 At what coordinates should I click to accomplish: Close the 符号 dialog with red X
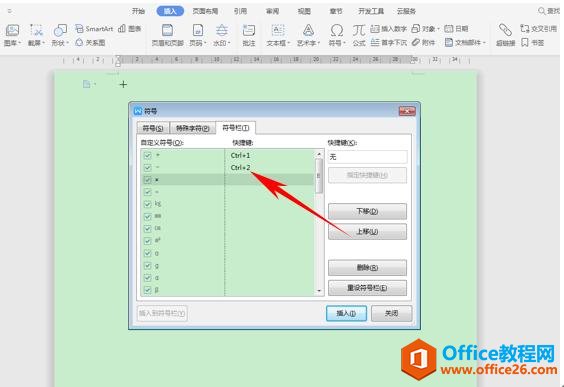pos(407,111)
